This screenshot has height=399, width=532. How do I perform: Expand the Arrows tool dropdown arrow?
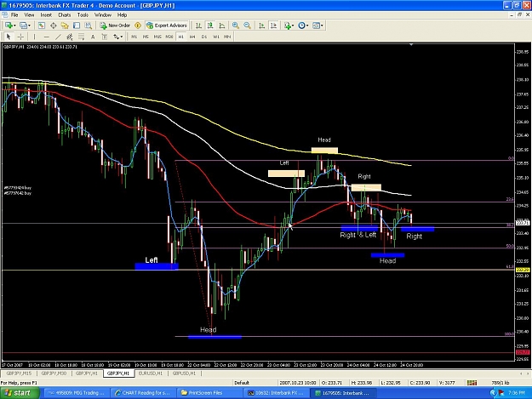click(x=122, y=37)
